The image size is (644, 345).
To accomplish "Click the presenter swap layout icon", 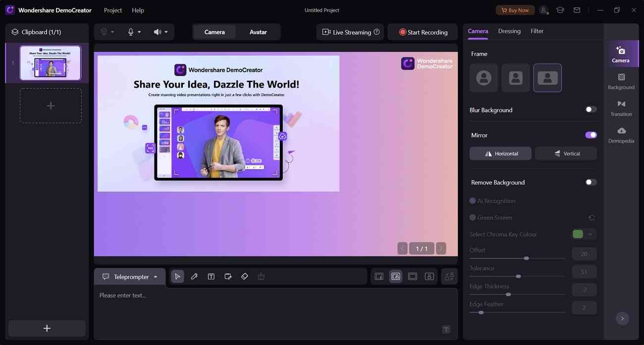I will (449, 277).
